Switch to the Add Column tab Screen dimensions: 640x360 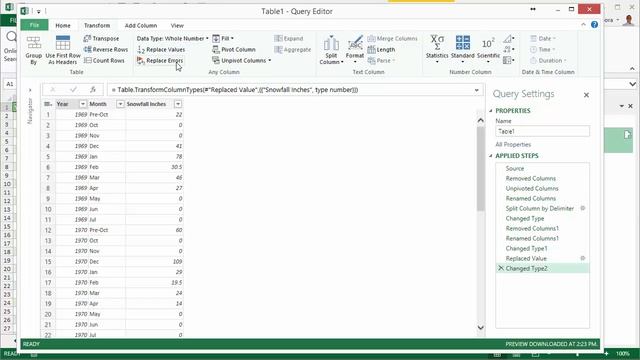click(141, 25)
